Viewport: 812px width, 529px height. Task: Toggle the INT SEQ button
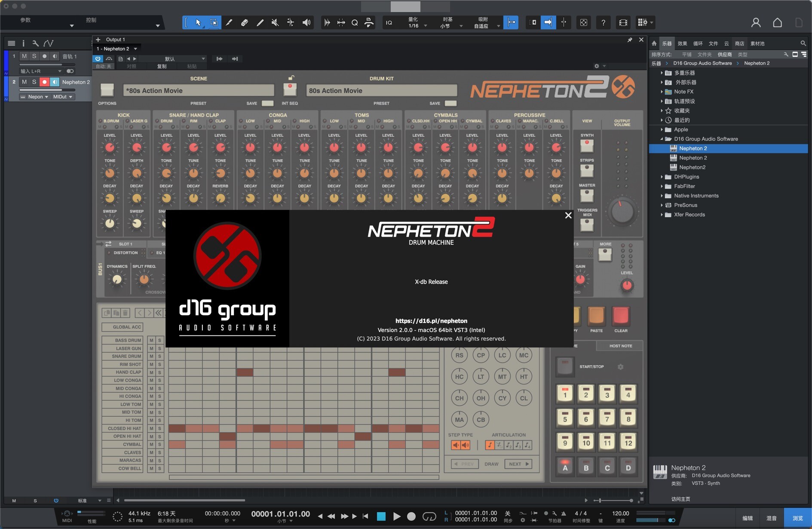click(x=290, y=89)
